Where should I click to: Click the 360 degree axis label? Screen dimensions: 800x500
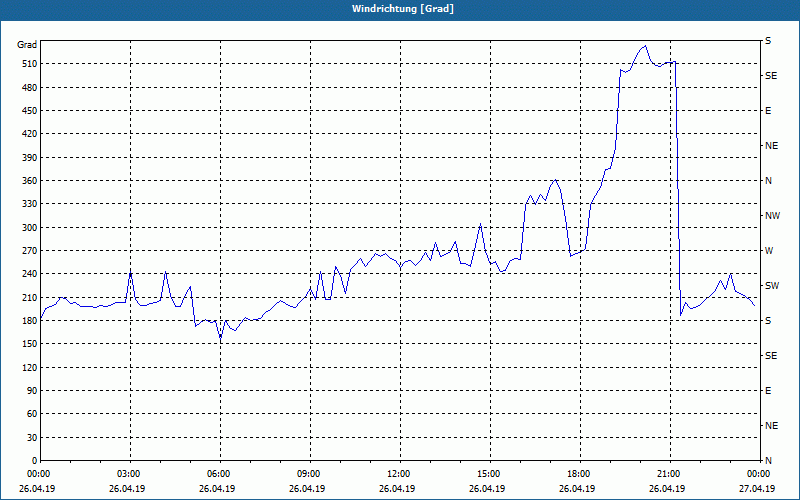pyautogui.click(x=29, y=181)
